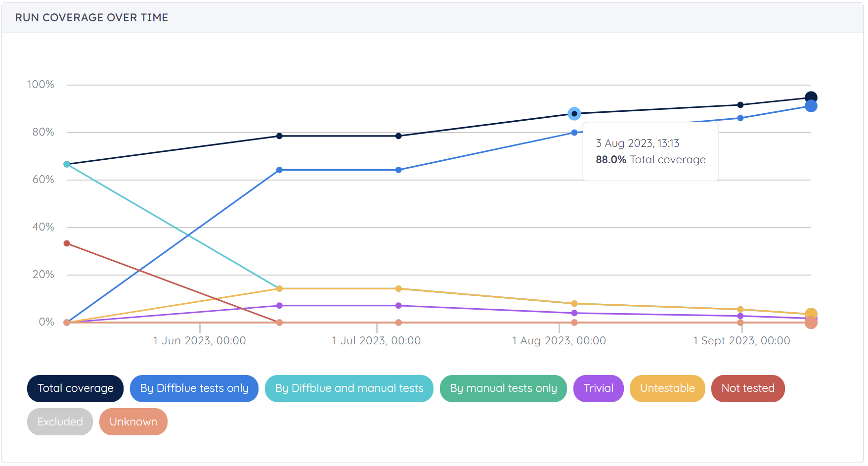
Task: Click the Run Coverage Over Time heading
Action: tap(91, 18)
